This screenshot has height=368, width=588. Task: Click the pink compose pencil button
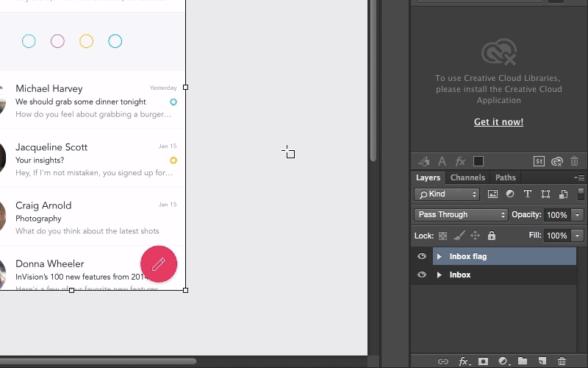[159, 264]
